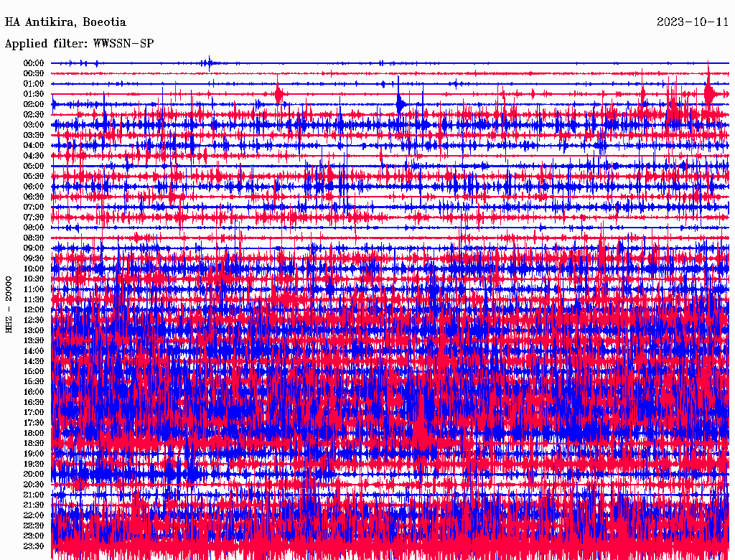Screen dimensions: 735x560
Task: Click the '15:30' time label
Action: [34, 382]
